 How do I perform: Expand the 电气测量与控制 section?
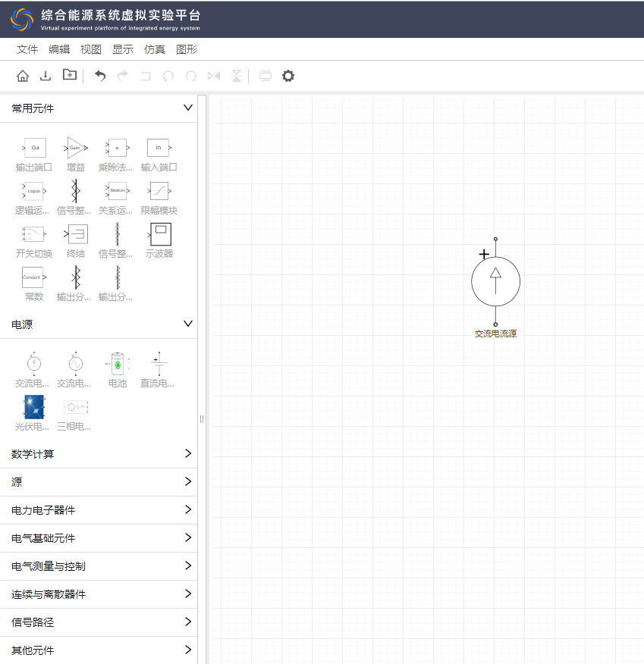pos(188,565)
